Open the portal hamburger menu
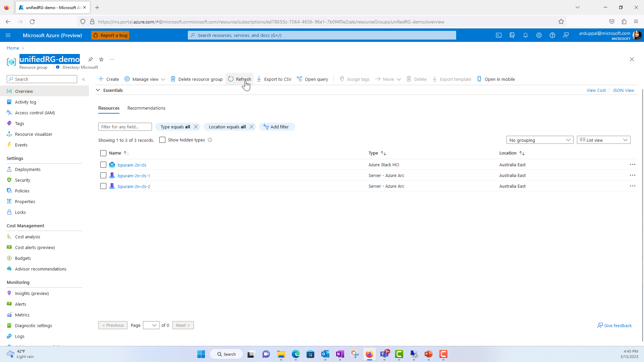644x362 pixels. click(x=8, y=35)
